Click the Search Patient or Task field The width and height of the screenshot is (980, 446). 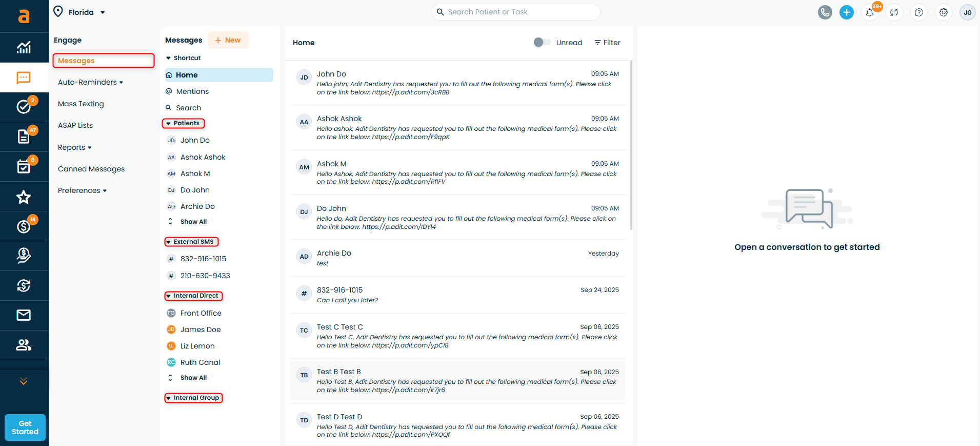(518, 12)
